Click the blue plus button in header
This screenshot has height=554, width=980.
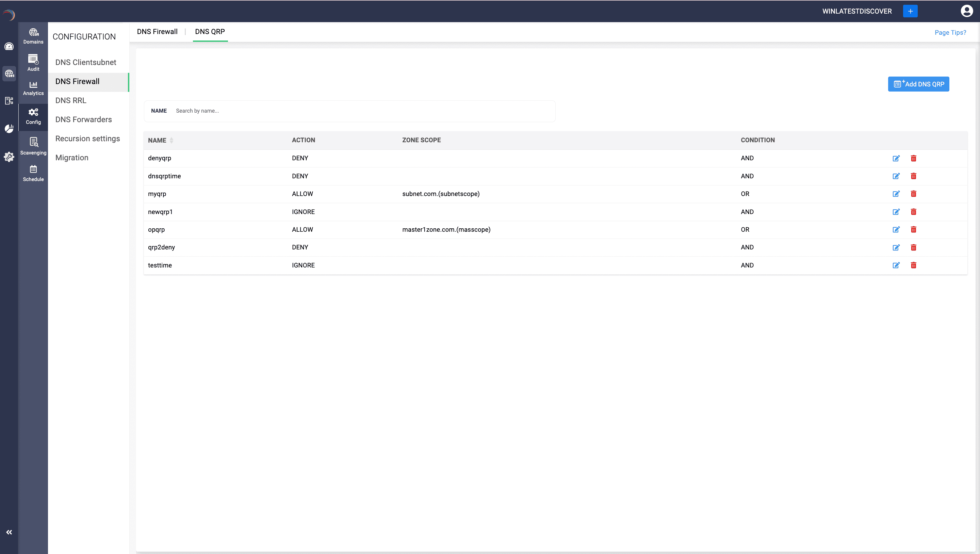coord(910,11)
